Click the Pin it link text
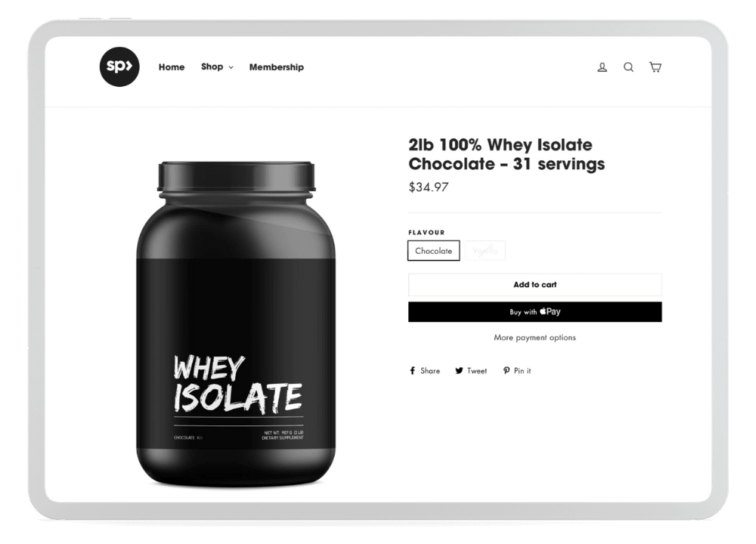The width and height of the screenshot is (756, 544). (x=522, y=371)
